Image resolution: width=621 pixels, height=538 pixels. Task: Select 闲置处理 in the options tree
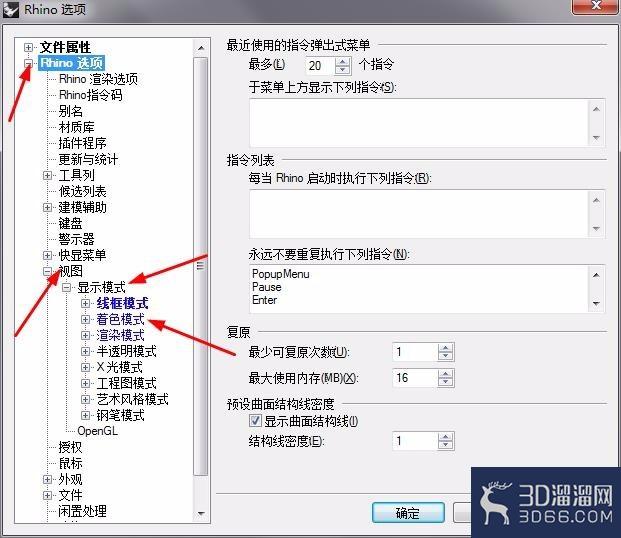82,511
